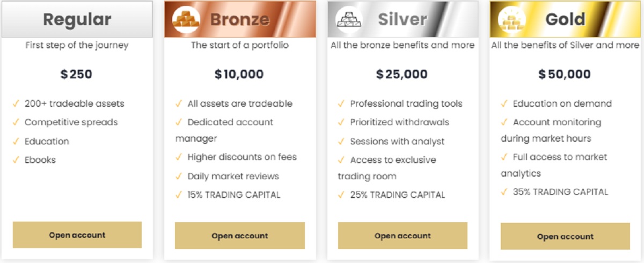
Task: Select the Silver plan header
Action: [x=402, y=19]
